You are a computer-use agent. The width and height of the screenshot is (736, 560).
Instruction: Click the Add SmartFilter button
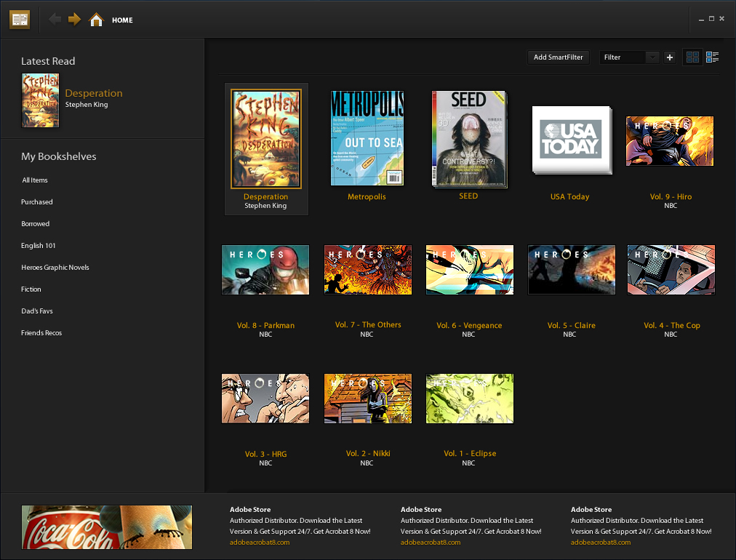point(558,57)
